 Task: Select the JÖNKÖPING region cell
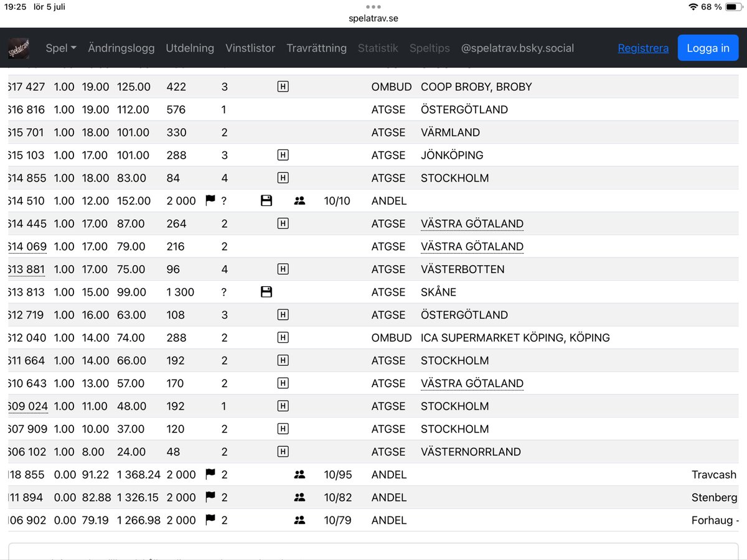pyautogui.click(x=452, y=156)
